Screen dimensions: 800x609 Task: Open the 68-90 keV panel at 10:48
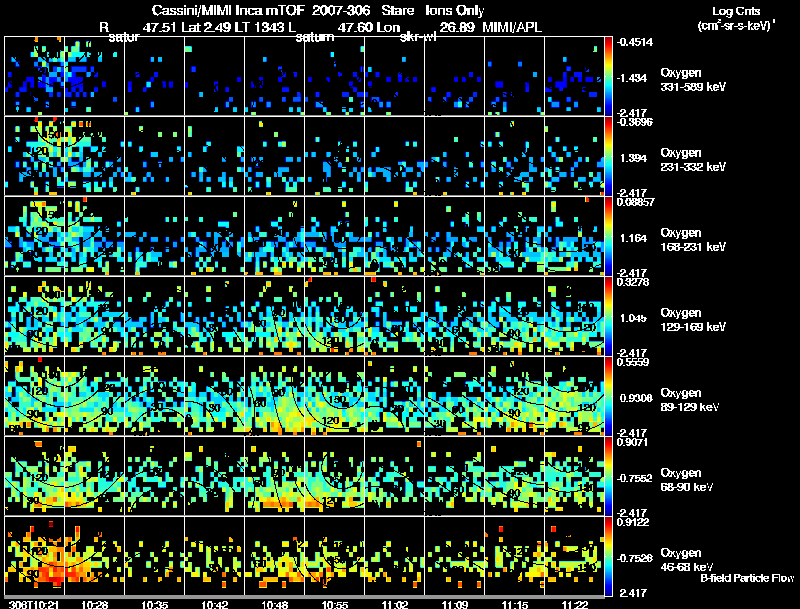[274, 476]
